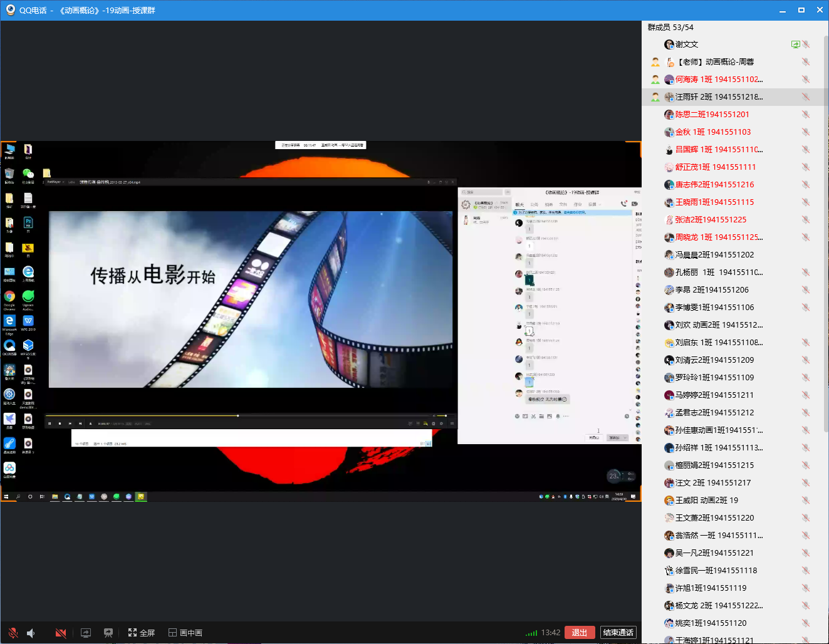Viewport: 829px width, 644px height.
Task: Click the muted mic icon for 谢文文
Action: (x=806, y=44)
